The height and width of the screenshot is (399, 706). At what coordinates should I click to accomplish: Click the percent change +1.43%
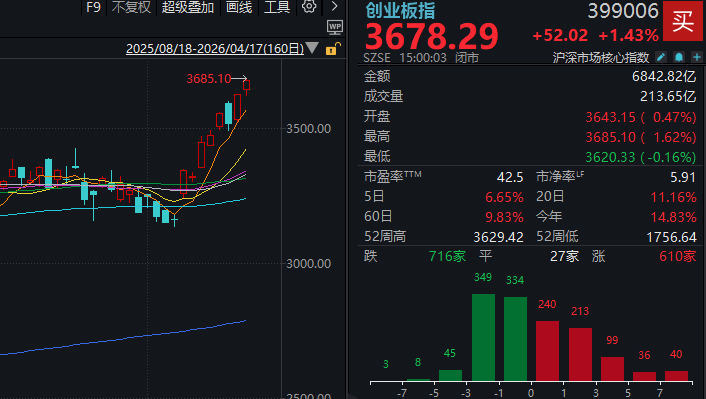(628, 35)
